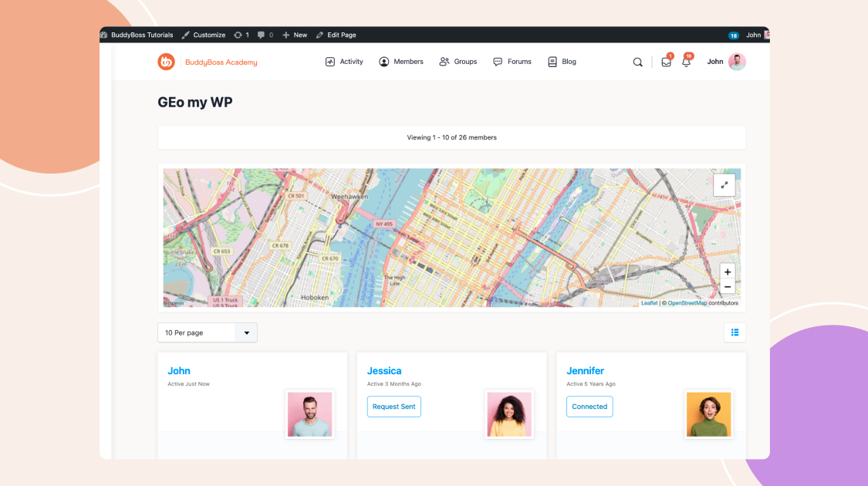Open the 10 Per page dropdown
The width and height of the screenshot is (868, 486).
pos(208,332)
